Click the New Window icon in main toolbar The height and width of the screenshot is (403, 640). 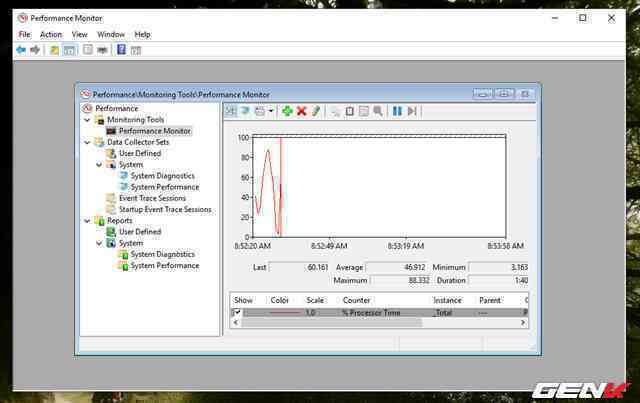pos(102,50)
